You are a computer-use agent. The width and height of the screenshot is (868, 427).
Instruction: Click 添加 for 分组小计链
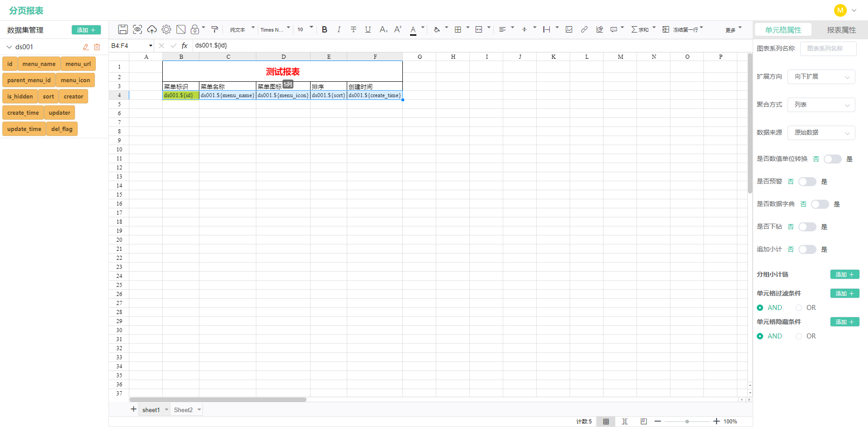[844, 275]
